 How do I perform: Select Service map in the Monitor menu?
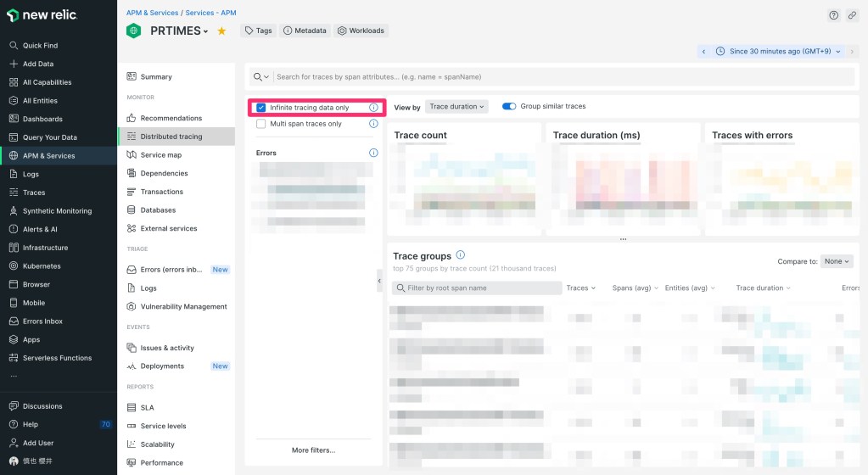click(x=160, y=155)
